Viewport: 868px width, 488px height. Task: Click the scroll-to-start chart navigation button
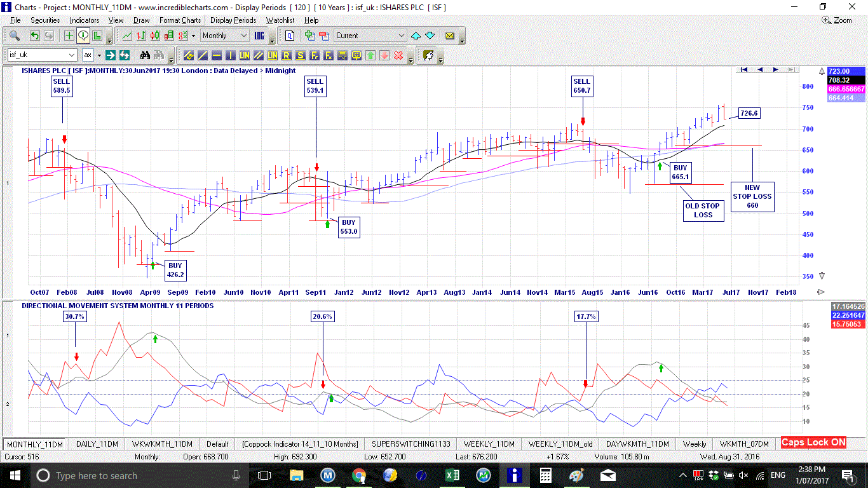click(x=745, y=70)
